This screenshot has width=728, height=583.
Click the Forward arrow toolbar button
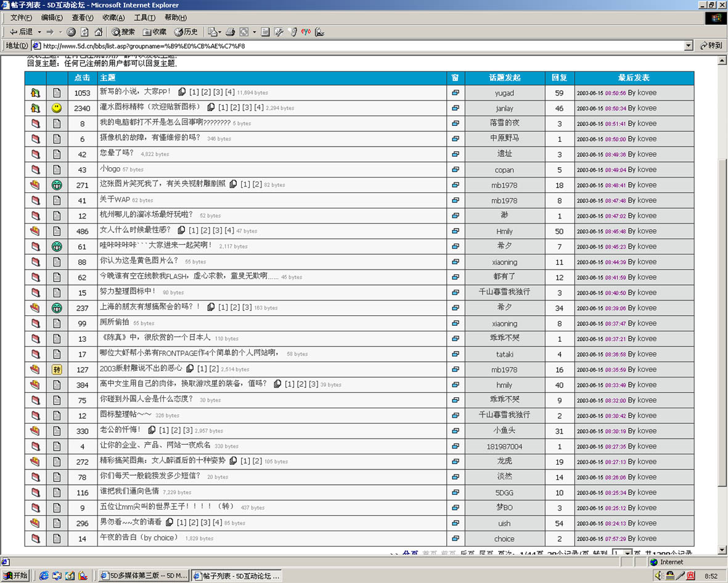(x=50, y=32)
